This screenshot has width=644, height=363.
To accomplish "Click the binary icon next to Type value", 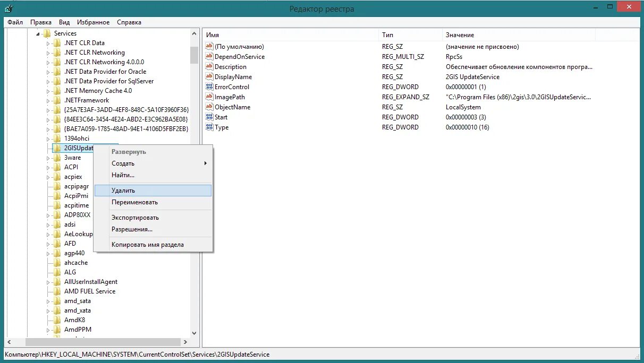I will click(209, 127).
